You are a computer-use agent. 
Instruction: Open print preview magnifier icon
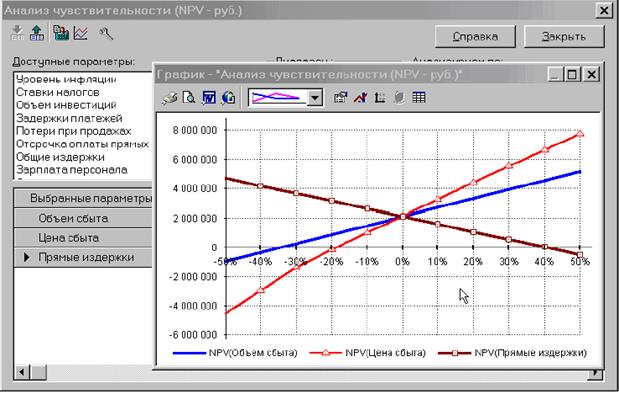point(189,98)
